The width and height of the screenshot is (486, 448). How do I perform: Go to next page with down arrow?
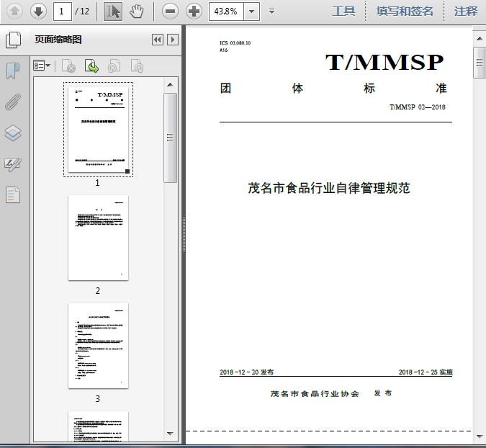tap(38, 12)
